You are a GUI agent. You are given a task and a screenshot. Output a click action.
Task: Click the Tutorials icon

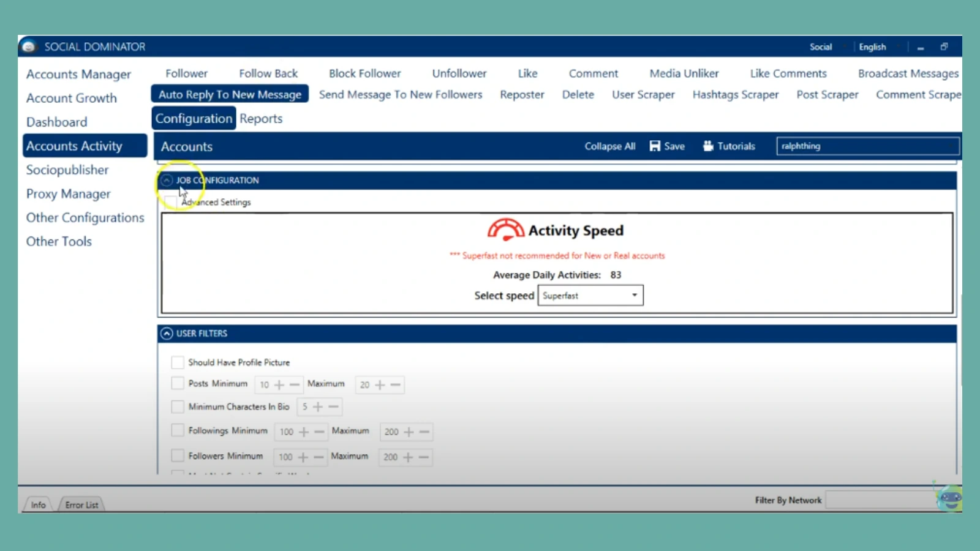point(708,146)
